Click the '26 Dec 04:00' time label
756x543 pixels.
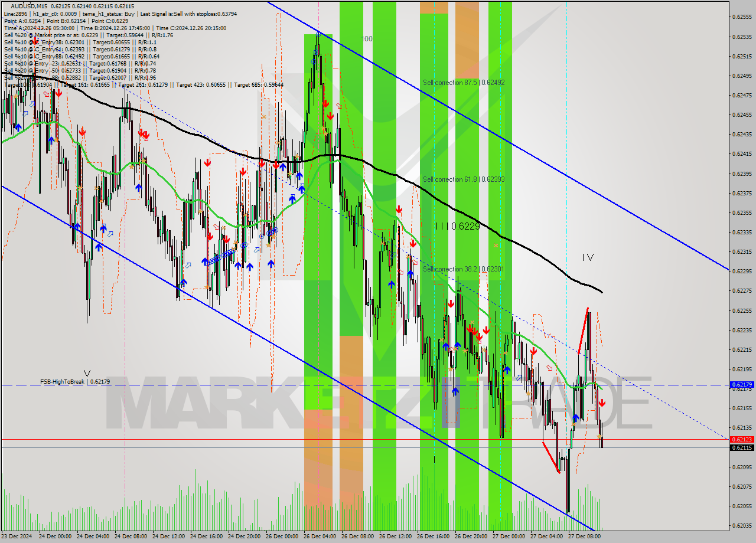[x=320, y=537]
